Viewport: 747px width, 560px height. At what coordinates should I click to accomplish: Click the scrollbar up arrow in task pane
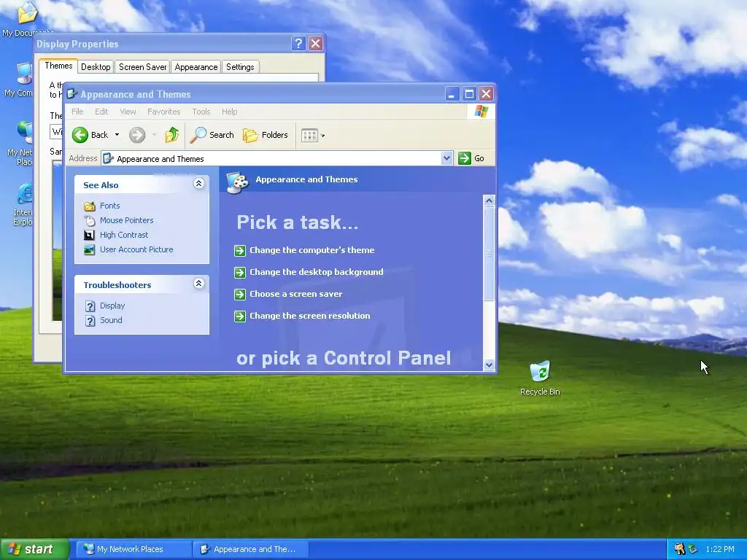point(489,201)
